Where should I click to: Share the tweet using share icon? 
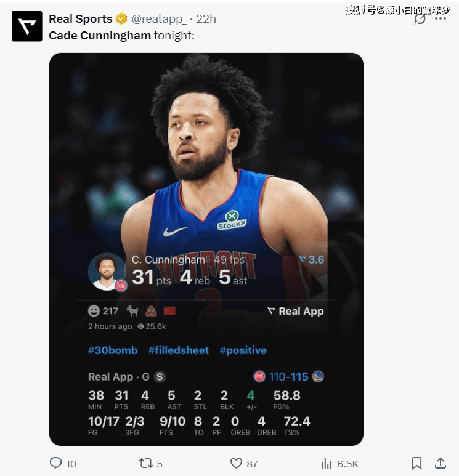coord(441,463)
